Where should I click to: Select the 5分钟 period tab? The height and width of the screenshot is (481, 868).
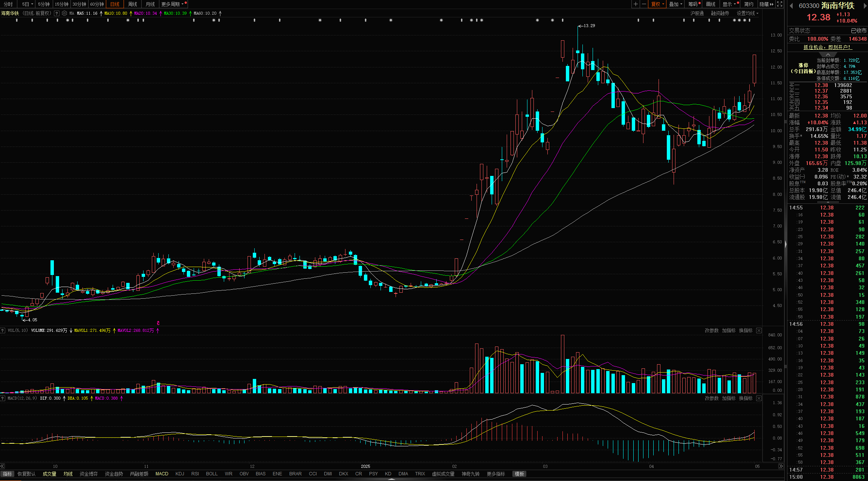click(44, 4)
